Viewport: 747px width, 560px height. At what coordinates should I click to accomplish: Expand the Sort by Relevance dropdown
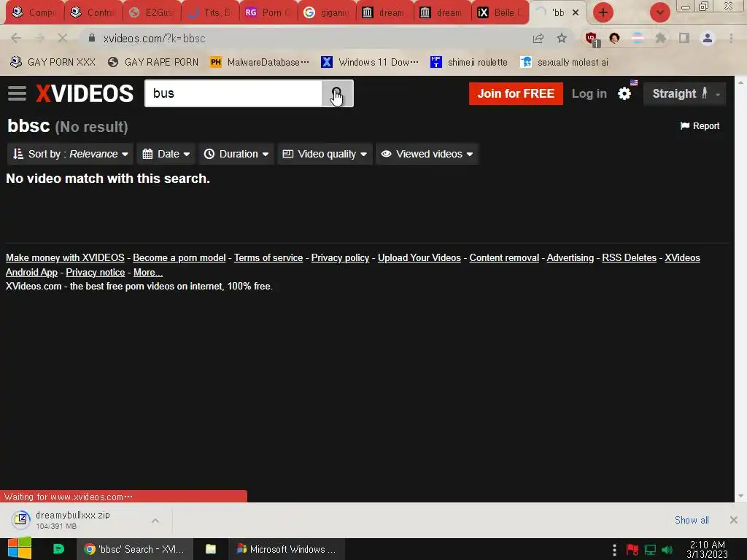tap(71, 154)
